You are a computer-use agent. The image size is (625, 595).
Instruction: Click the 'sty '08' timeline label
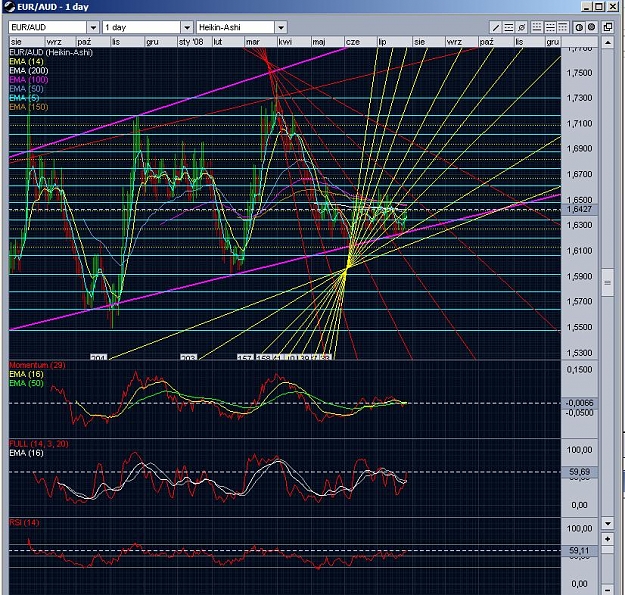pos(191,42)
